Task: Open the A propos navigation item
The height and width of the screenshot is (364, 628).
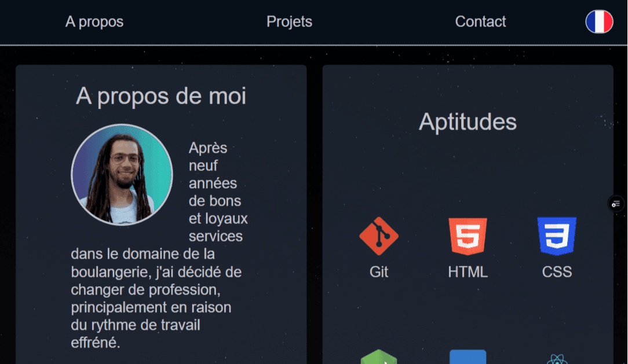Action: coord(94,22)
